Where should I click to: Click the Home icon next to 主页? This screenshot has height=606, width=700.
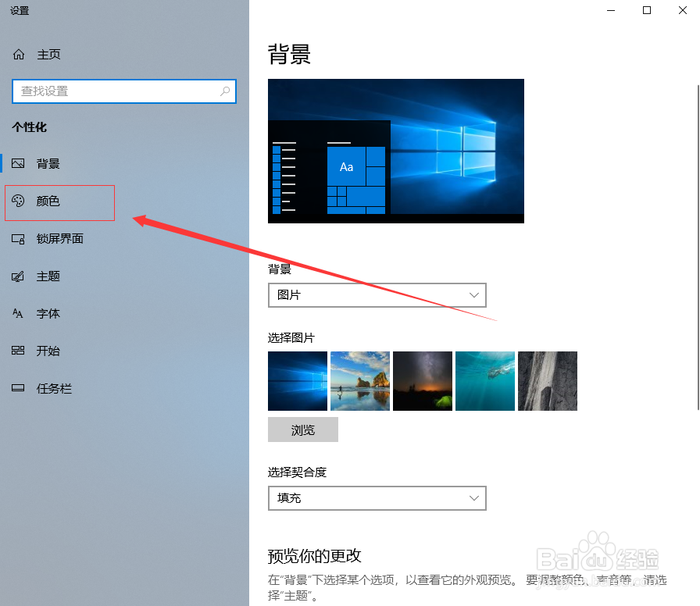[18, 54]
